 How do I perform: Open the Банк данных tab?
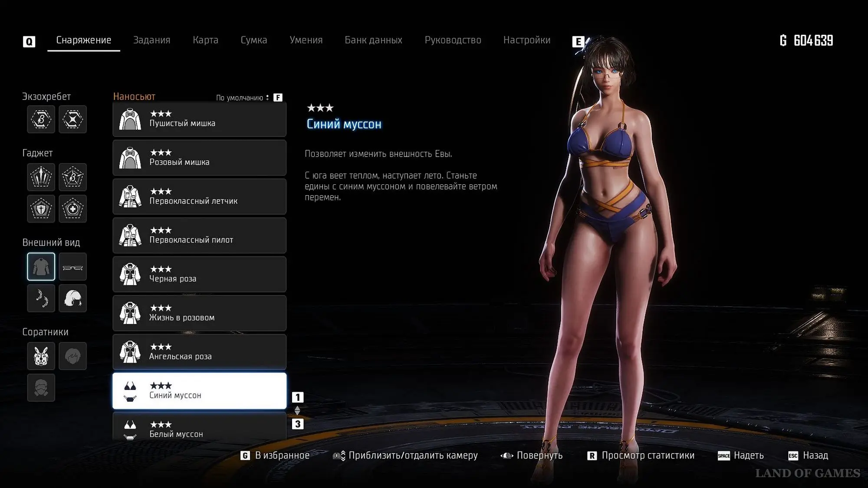(373, 40)
